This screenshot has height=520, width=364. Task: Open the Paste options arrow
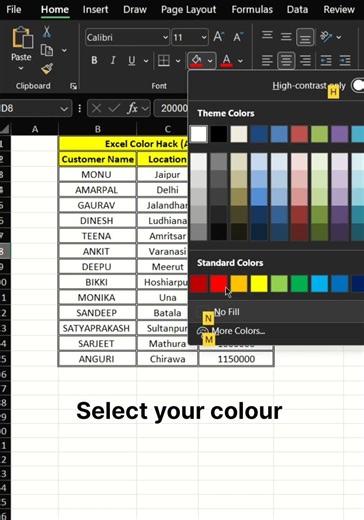pyautogui.click(x=21, y=68)
